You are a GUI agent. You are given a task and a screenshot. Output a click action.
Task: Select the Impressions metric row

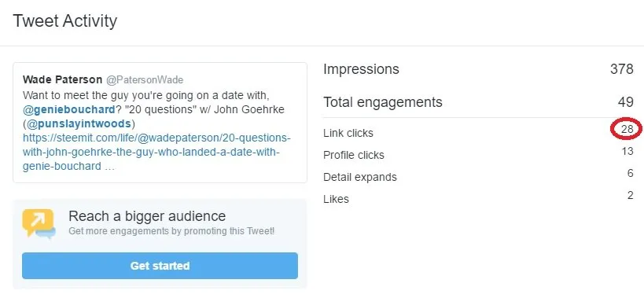(479, 69)
